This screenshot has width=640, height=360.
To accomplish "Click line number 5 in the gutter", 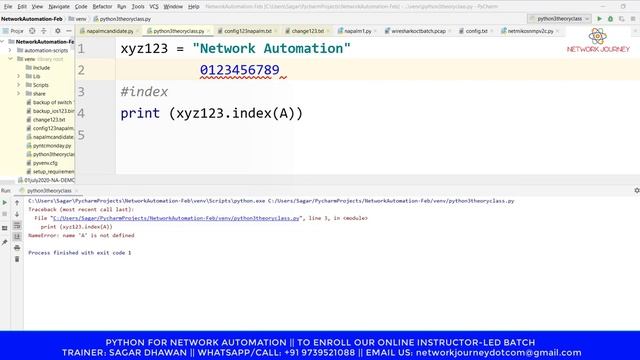I will coord(81,135).
